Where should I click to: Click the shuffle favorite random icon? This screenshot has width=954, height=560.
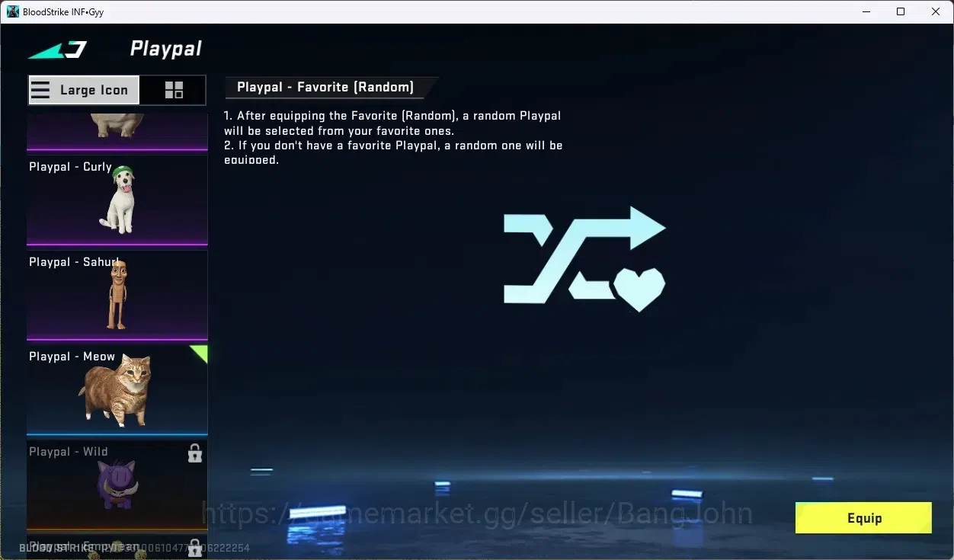tap(584, 258)
